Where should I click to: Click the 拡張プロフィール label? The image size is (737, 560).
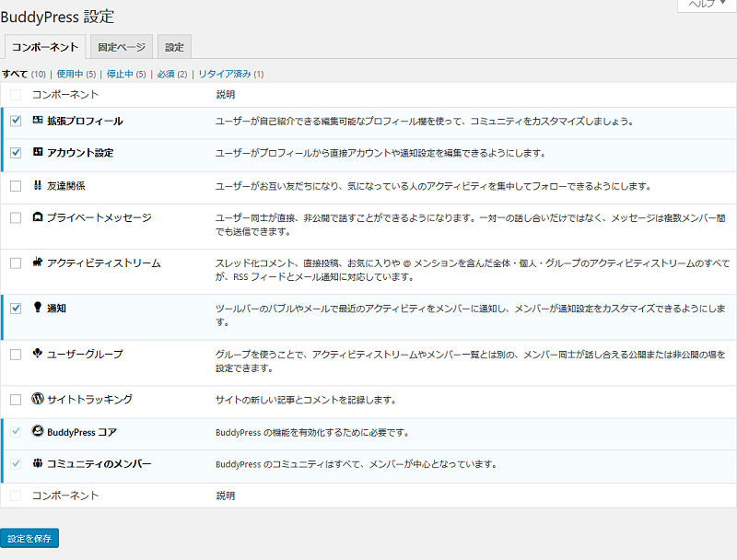tap(85, 122)
